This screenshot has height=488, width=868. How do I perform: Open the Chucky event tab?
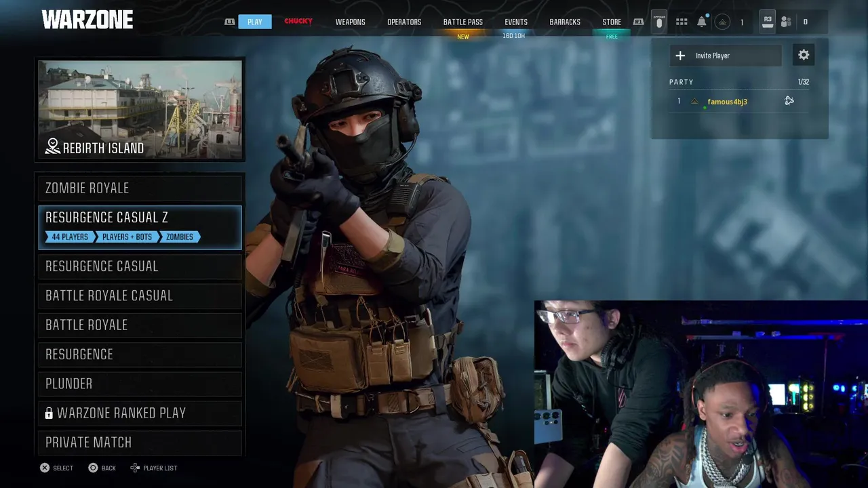(298, 21)
